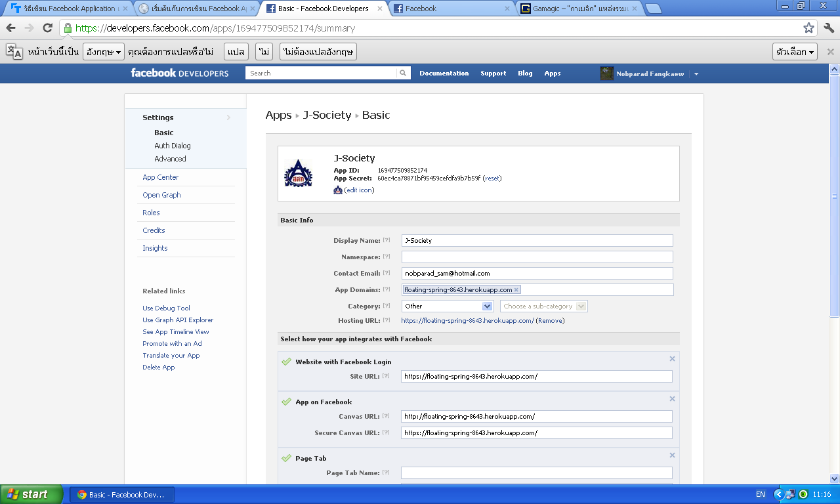Open Apps in top navigation

tap(553, 73)
